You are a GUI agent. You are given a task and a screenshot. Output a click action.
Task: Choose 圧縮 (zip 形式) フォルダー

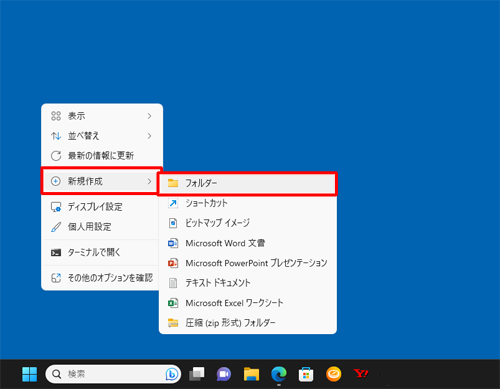[x=248, y=323]
